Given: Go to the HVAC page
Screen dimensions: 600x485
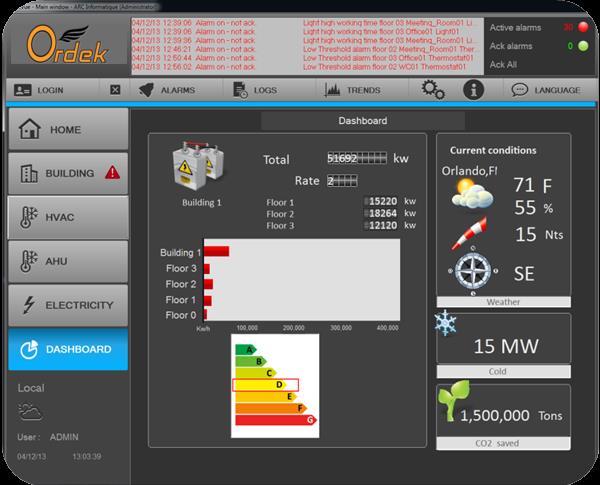Looking at the screenshot, I should (68, 216).
